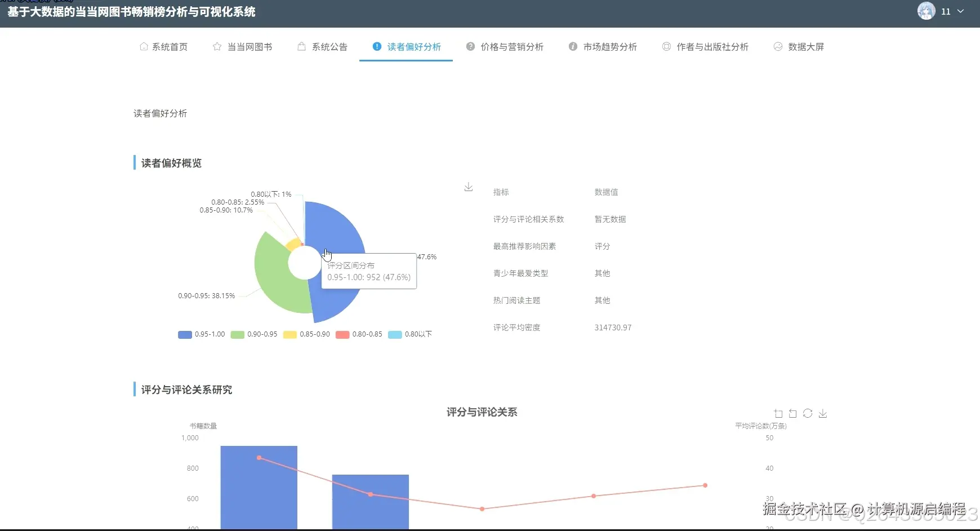The image size is (980, 531).
Task: Click the yellow 0.85-0.90 pie slice
Action: click(x=294, y=244)
